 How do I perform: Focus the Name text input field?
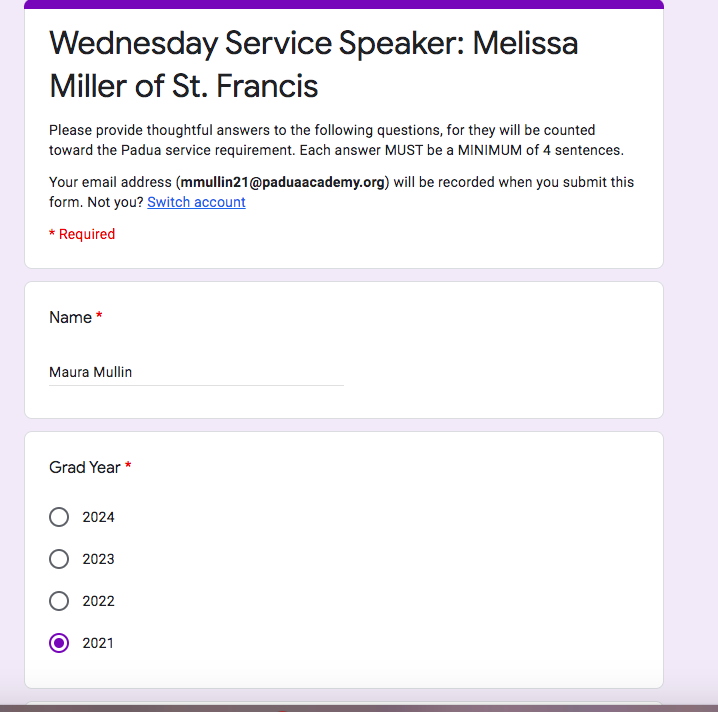click(x=196, y=372)
